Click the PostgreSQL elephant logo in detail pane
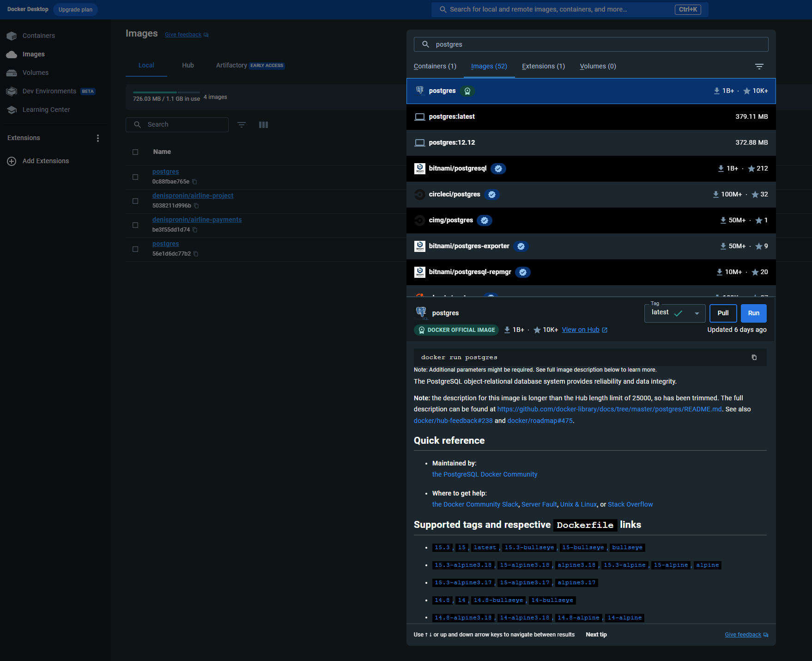 (x=421, y=313)
